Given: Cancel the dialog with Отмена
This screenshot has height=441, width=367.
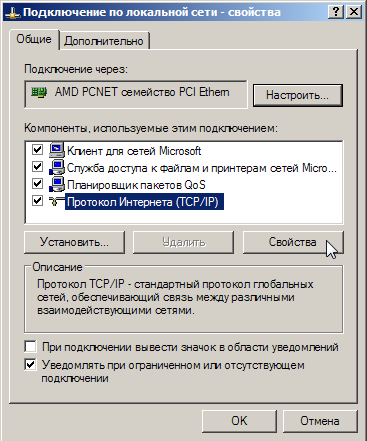Looking at the screenshot, I should 320,421.
